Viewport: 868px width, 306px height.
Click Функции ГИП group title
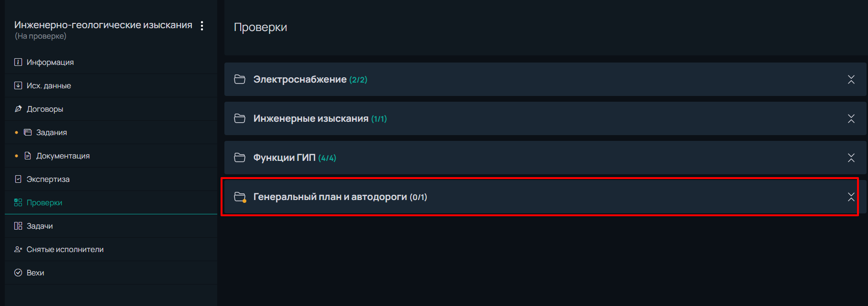[284, 158]
